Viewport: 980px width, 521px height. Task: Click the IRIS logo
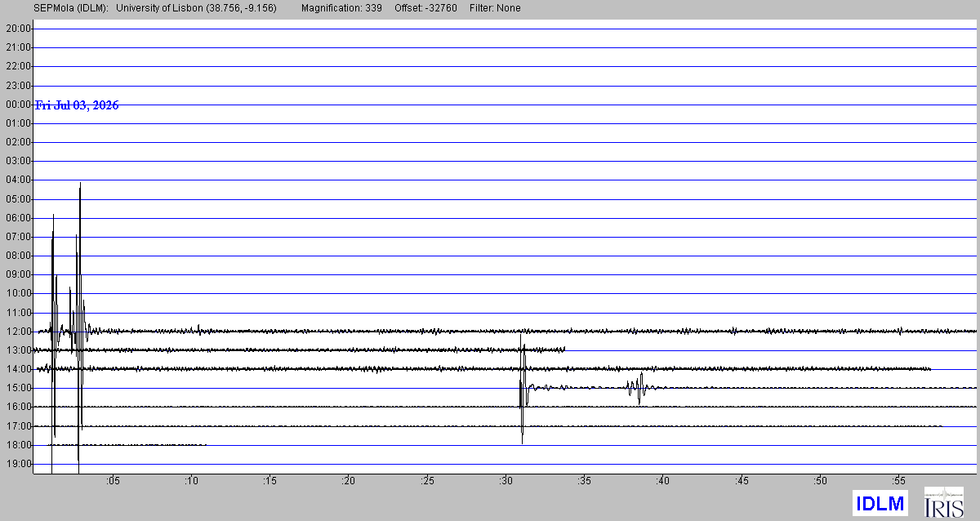[x=943, y=502]
